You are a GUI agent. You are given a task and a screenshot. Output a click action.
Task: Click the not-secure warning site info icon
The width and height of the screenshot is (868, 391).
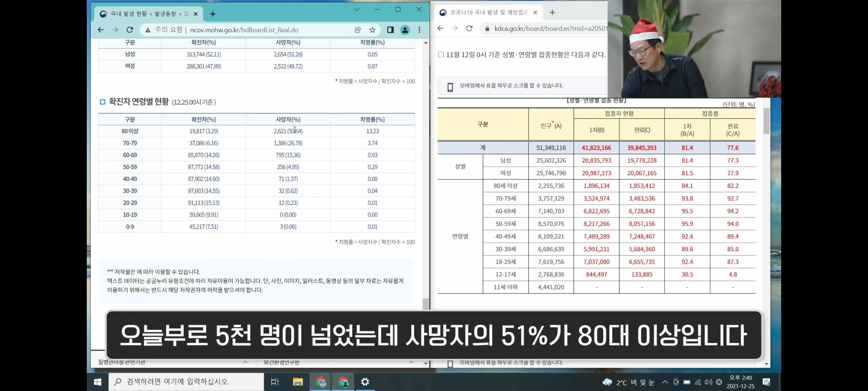(148, 30)
